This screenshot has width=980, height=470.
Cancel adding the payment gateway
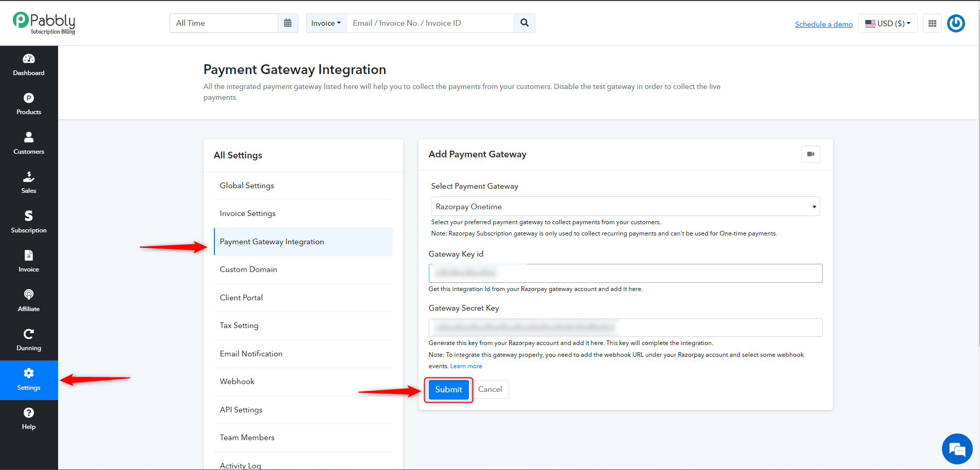click(490, 389)
